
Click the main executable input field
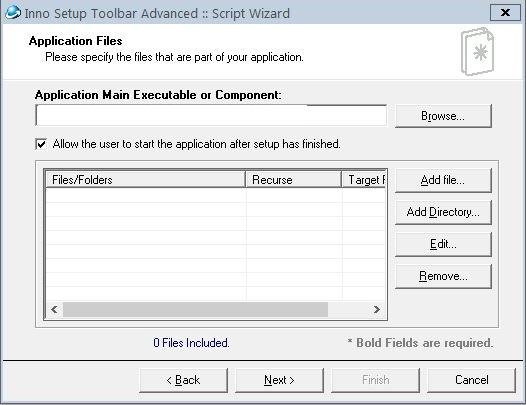pyautogui.click(x=211, y=115)
